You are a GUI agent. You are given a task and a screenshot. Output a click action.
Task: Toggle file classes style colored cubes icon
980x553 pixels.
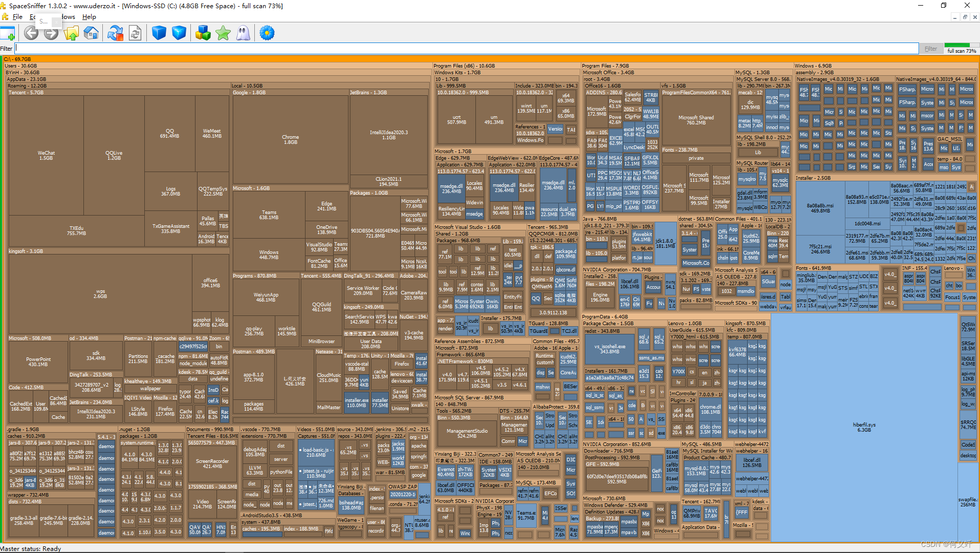pos(203,33)
